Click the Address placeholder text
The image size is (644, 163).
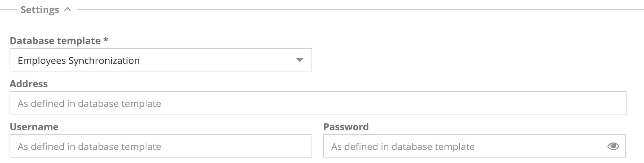coord(89,104)
